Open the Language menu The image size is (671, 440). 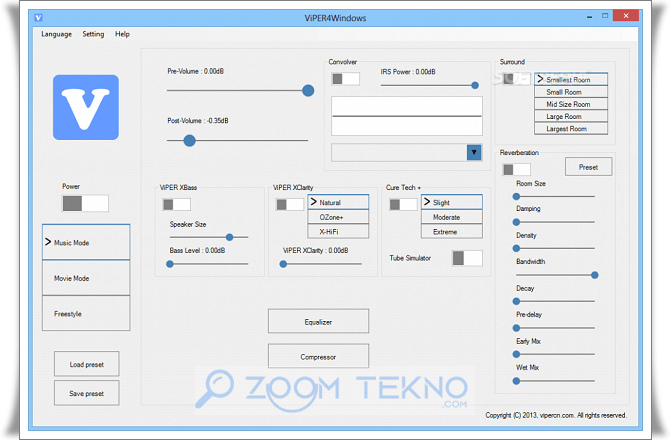tap(56, 34)
